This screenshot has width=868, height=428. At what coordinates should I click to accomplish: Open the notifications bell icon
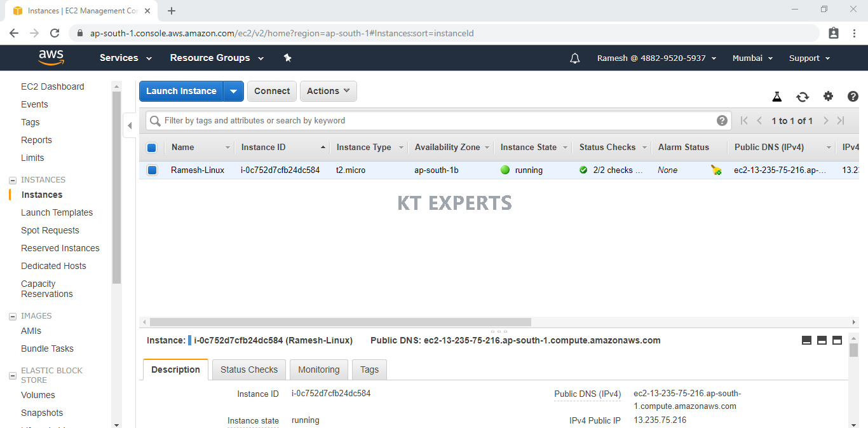[575, 58]
